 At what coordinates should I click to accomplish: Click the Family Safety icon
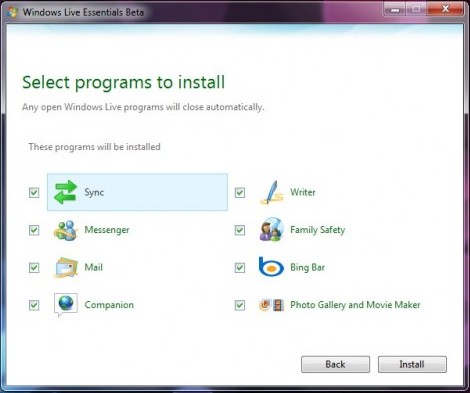272,230
